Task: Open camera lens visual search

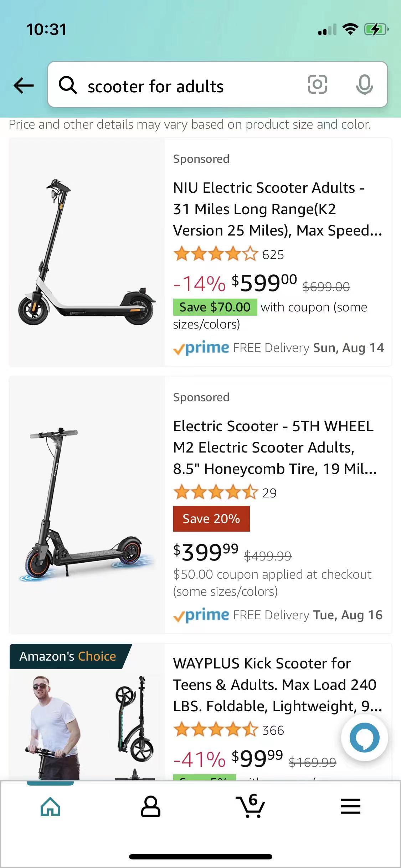Action: [x=317, y=85]
